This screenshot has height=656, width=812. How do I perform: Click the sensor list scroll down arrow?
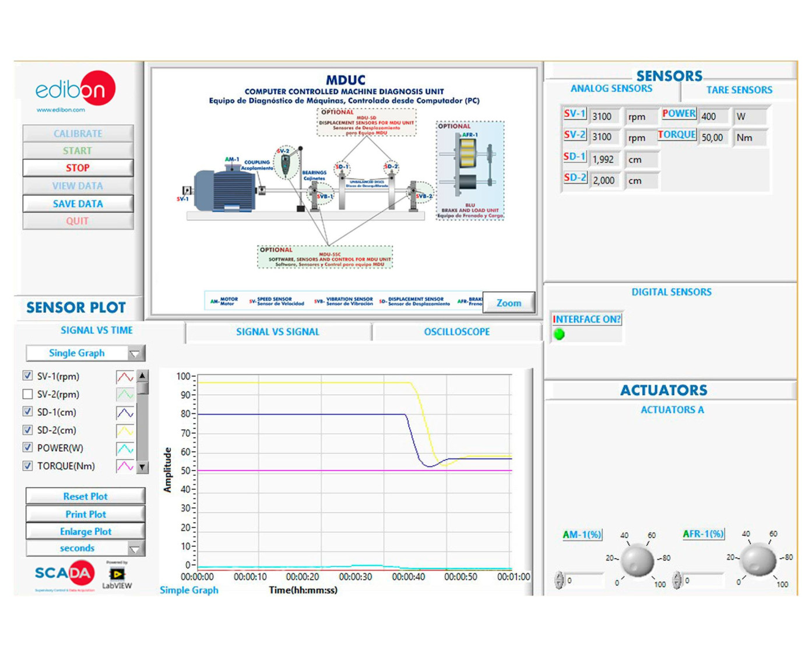click(x=142, y=467)
